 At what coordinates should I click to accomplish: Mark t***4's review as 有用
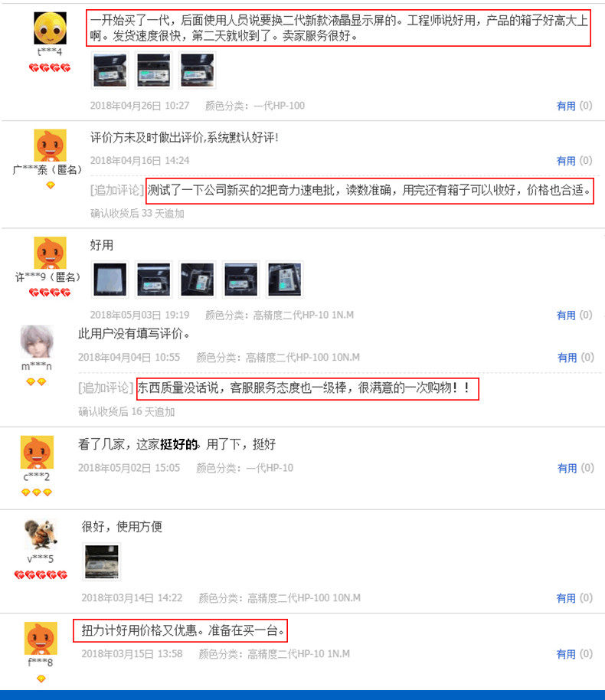coord(566,106)
